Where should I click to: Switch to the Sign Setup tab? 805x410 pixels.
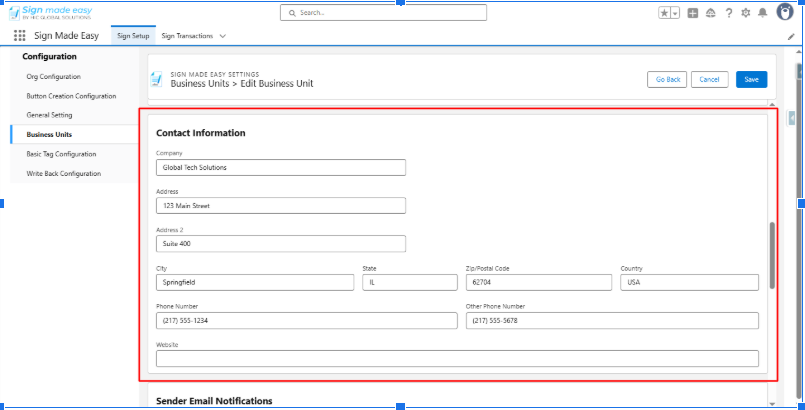(133, 36)
